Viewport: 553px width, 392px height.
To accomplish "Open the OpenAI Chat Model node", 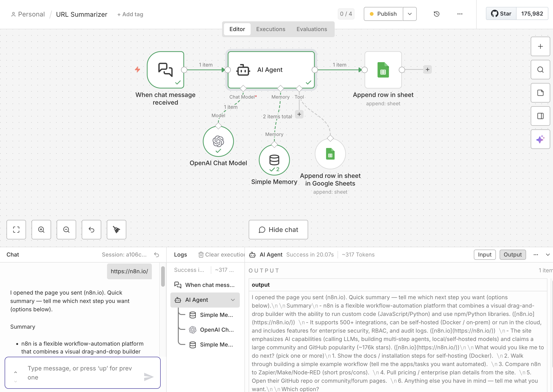I will pyautogui.click(x=218, y=141).
